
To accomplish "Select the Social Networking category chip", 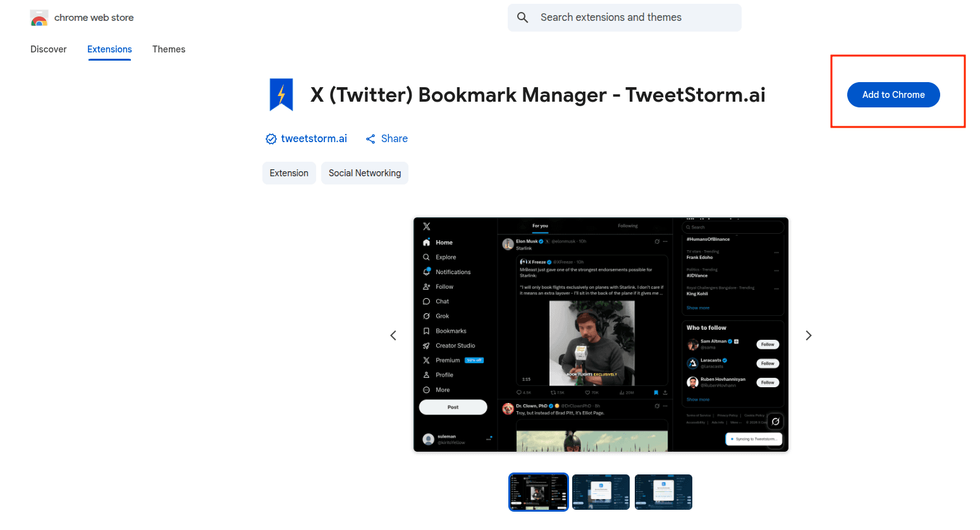I will [x=365, y=173].
